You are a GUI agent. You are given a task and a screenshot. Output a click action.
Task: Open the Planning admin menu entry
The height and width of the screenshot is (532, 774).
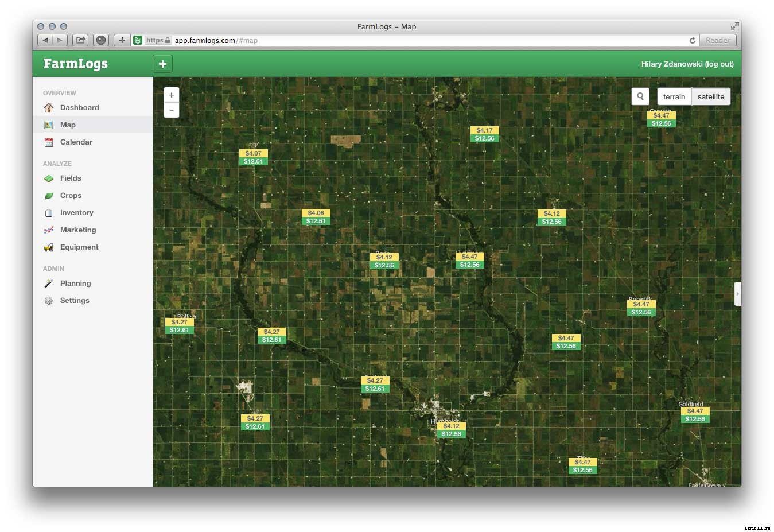pyautogui.click(x=75, y=283)
